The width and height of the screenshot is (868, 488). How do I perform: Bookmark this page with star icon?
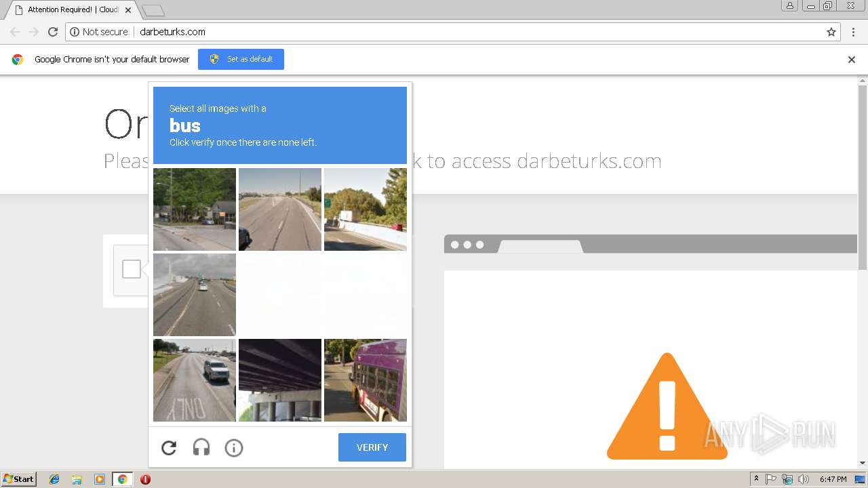pyautogui.click(x=831, y=32)
